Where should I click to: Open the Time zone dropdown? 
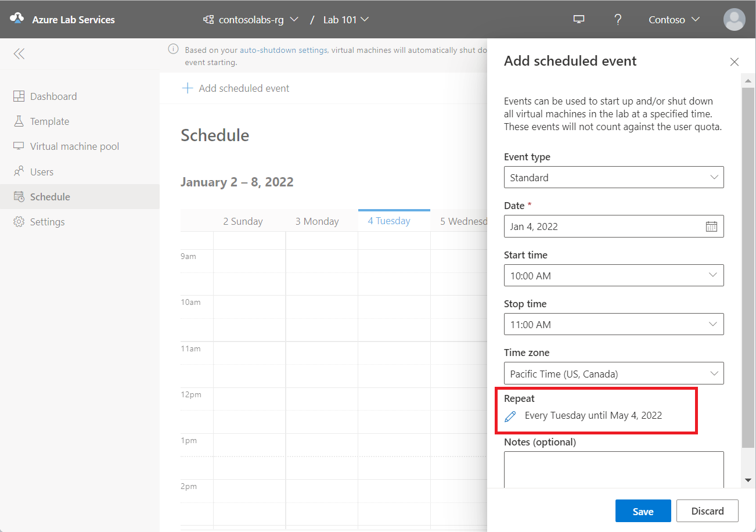pos(614,373)
